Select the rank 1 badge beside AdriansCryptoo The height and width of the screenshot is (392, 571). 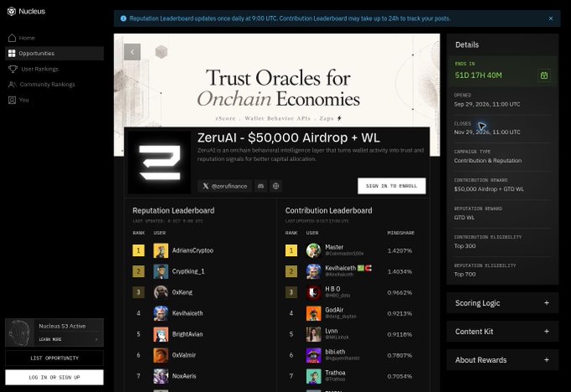click(x=139, y=250)
